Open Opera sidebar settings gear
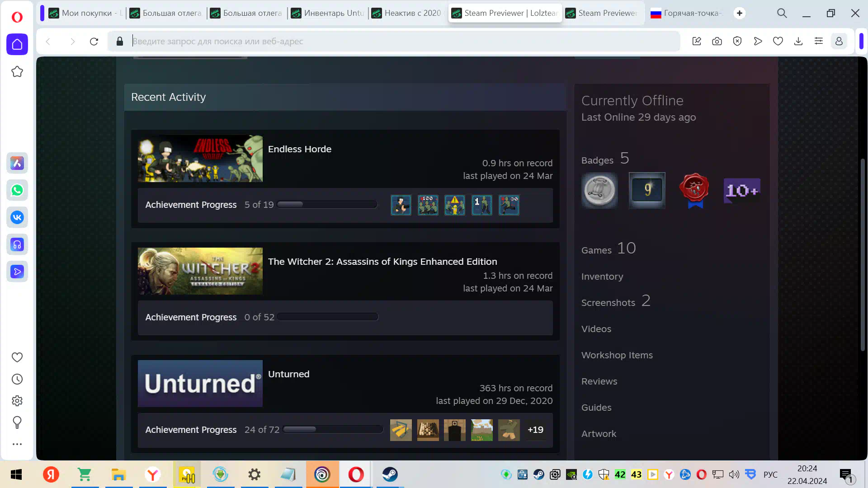Screen dimensions: 868x488 click(x=17, y=401)
